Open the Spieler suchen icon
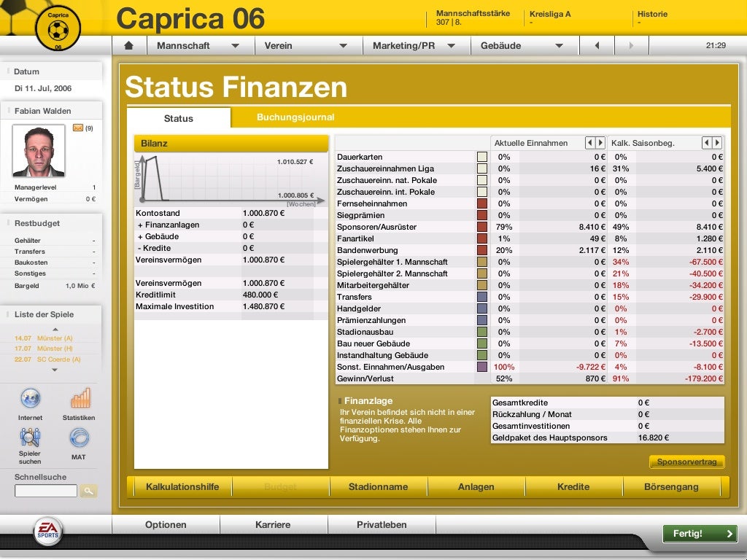Image resolution: width=747 pixels, height=560 pixels. pos(30,437)
